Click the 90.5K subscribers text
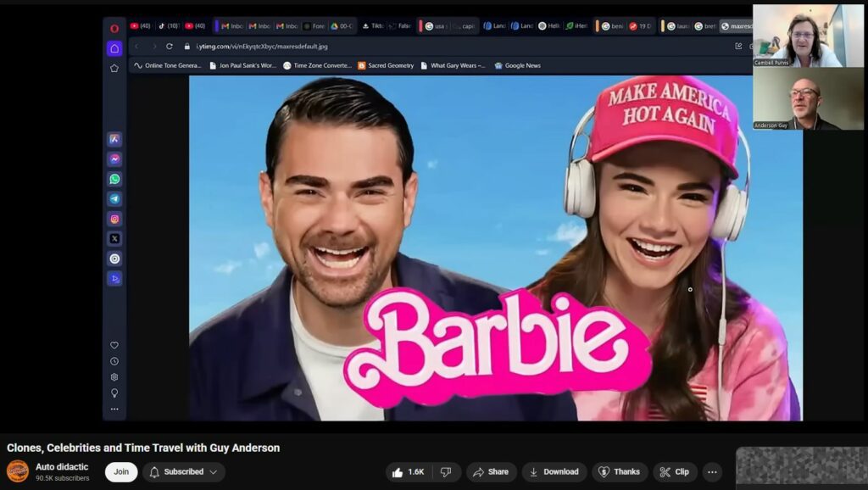The image size is (868, 490). point(63,478)
